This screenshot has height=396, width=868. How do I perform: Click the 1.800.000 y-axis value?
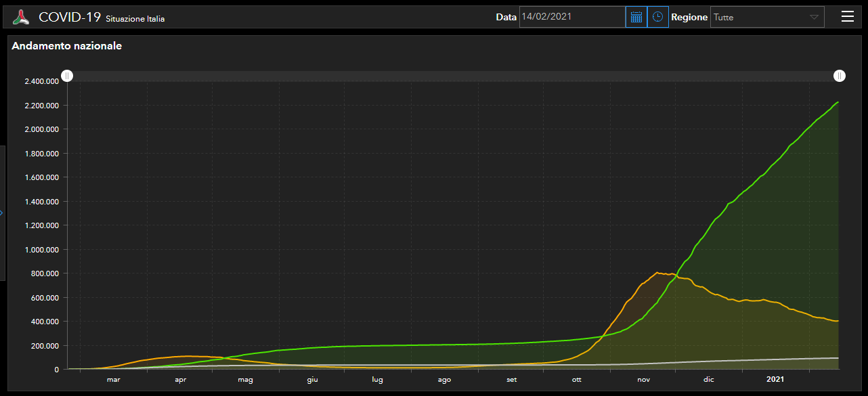pyautogui.click(x=41, y=154)
